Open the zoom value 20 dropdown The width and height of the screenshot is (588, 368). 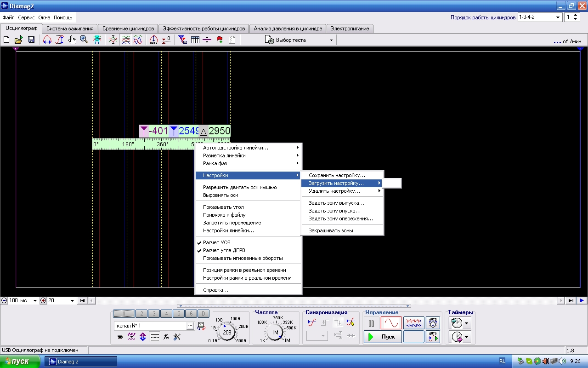tap(72, 300)
